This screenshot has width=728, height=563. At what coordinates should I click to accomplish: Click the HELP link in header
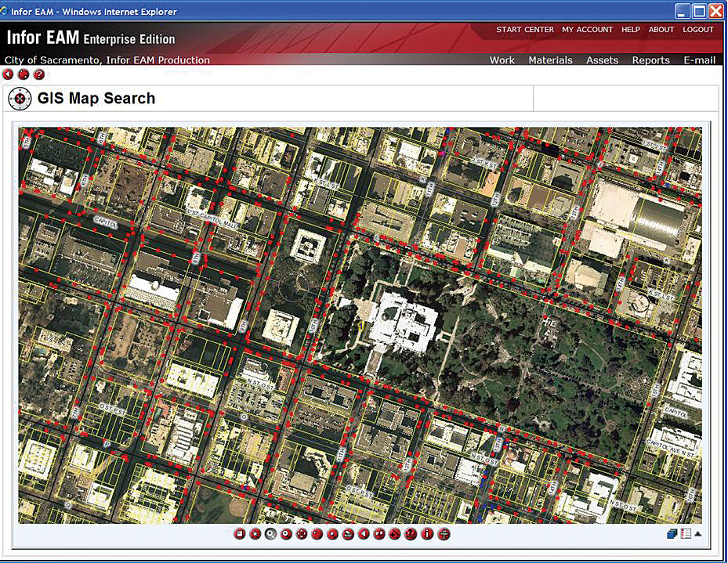click(631, 29)
